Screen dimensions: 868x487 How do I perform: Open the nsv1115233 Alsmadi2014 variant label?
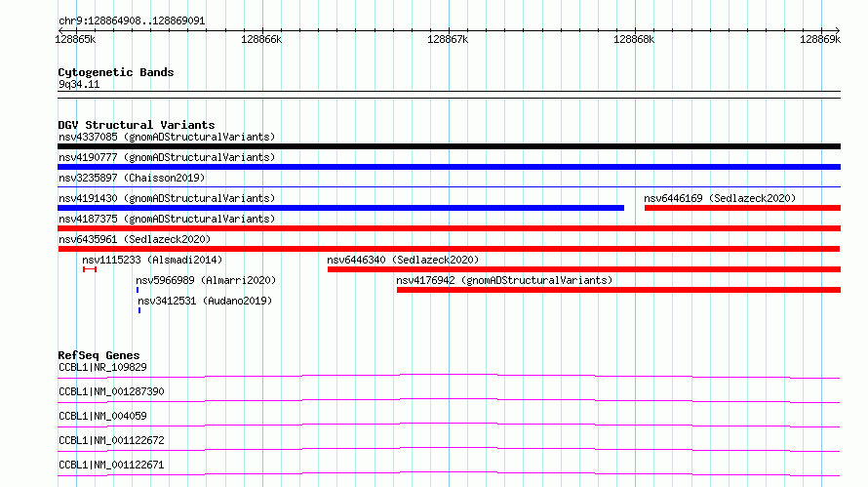pos(152,260)
